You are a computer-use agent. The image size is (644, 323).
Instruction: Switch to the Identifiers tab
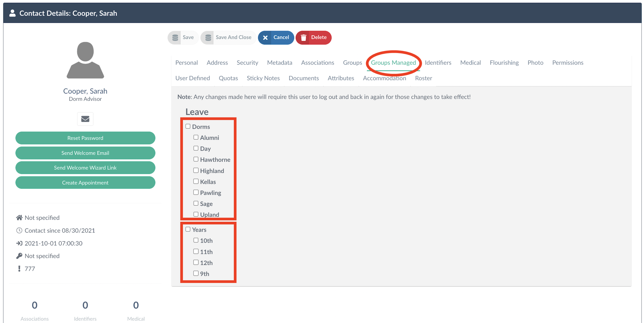[438, 63]
